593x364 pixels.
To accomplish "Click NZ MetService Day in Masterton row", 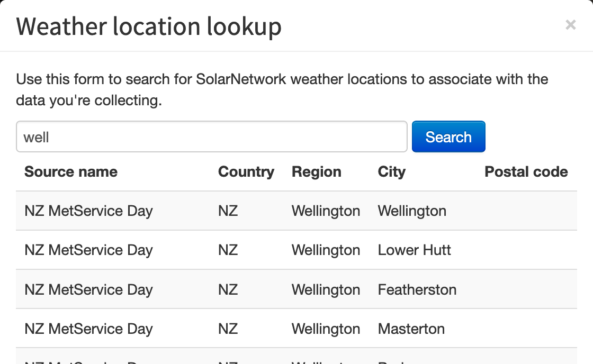I will [x=88, y=329].
